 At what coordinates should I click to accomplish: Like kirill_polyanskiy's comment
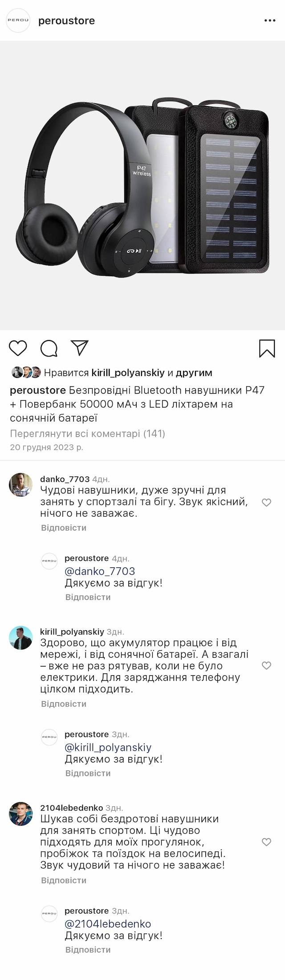point(266,666)
